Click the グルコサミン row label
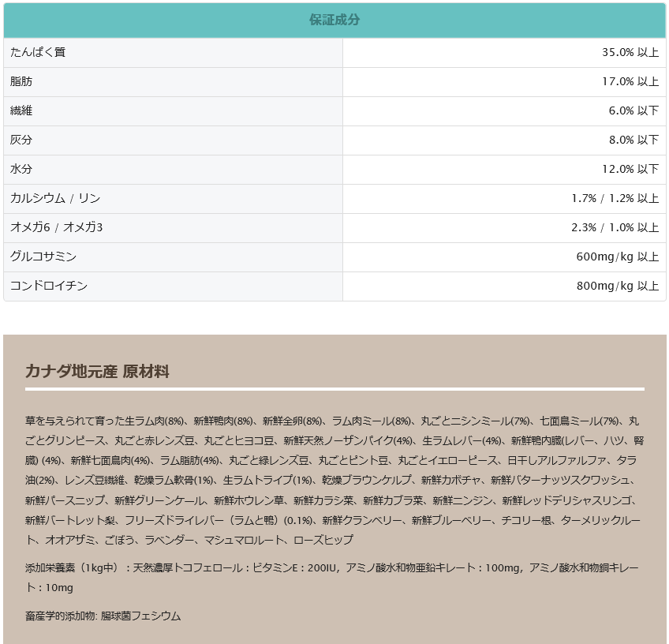 [x=43, y=257]
